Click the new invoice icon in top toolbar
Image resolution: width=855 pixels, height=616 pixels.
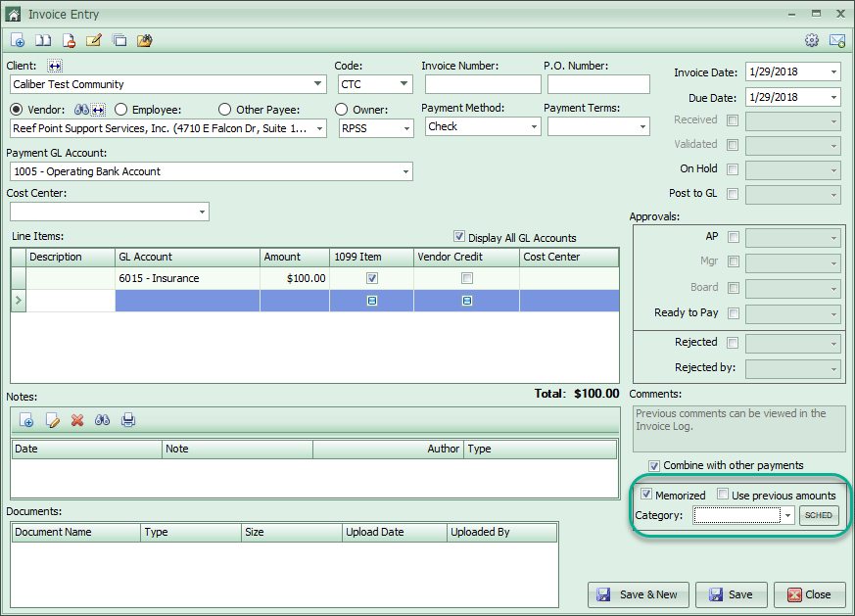[18, 40]
